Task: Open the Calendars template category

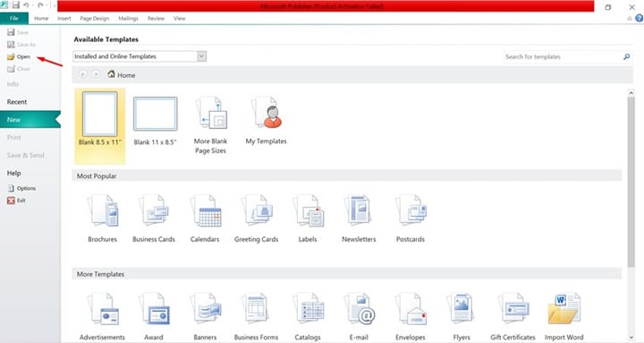Action: coord(205,219)
